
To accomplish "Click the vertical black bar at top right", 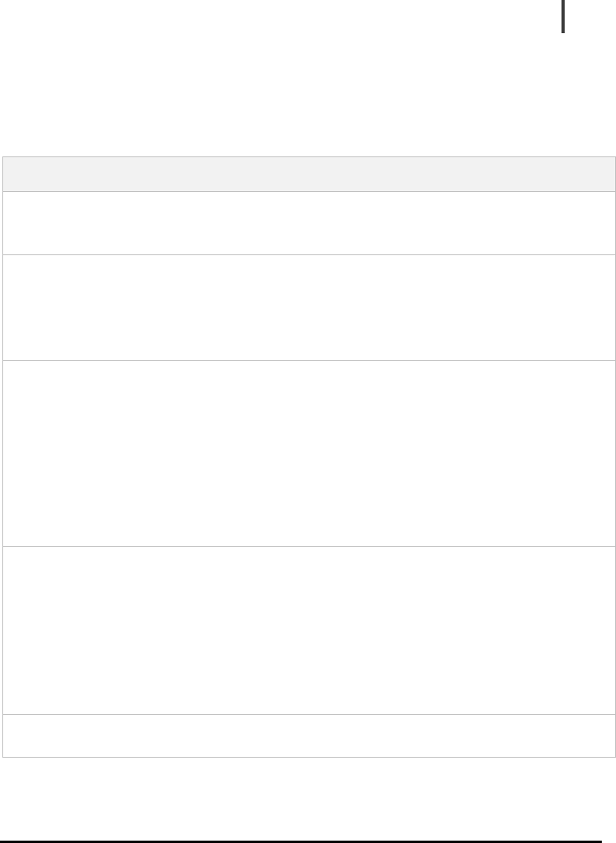I will (563, 17).
